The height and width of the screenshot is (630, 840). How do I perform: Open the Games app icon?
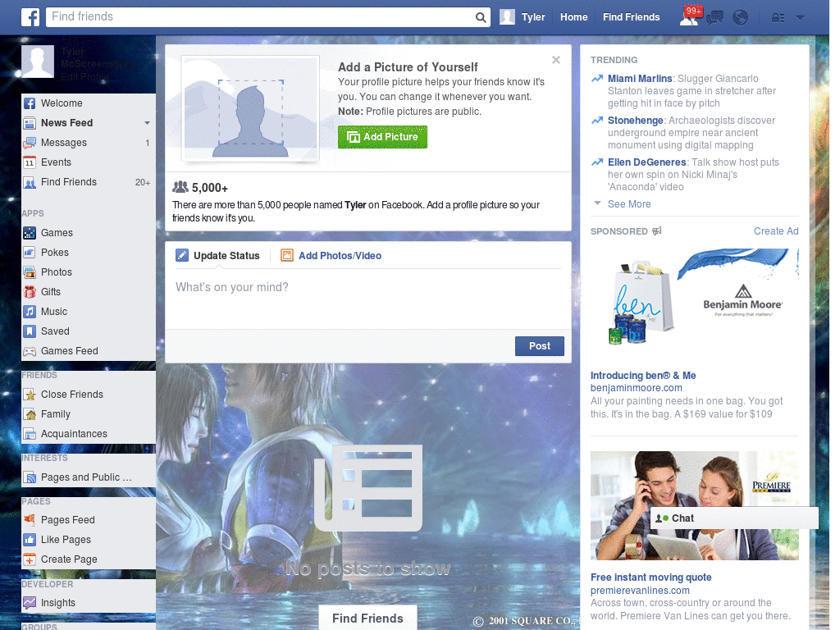30,233
